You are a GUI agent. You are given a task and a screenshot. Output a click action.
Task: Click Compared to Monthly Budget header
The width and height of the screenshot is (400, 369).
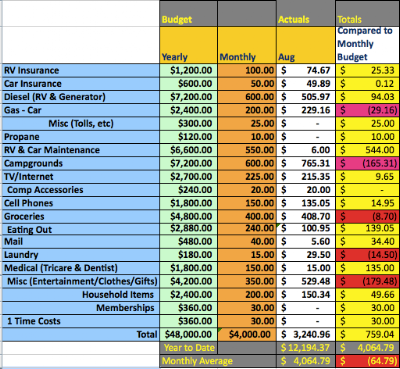click(x=367, y=45)
